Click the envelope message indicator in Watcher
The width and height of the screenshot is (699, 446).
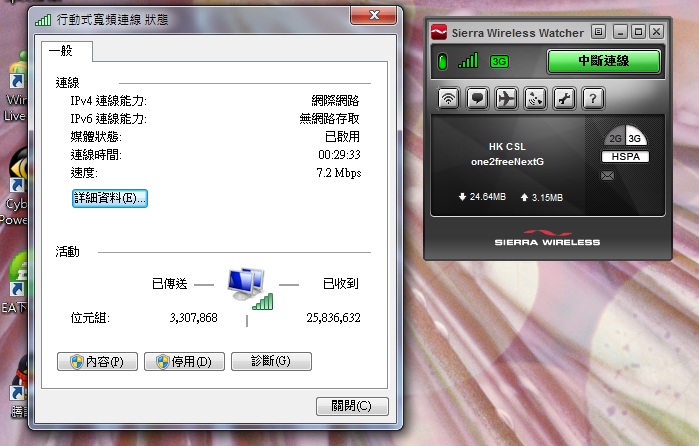point(607,176)
